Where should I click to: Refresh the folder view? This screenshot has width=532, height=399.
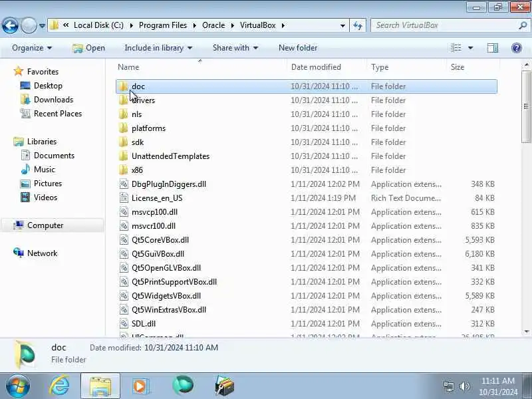pyautogui.click(x=358, y=25)
